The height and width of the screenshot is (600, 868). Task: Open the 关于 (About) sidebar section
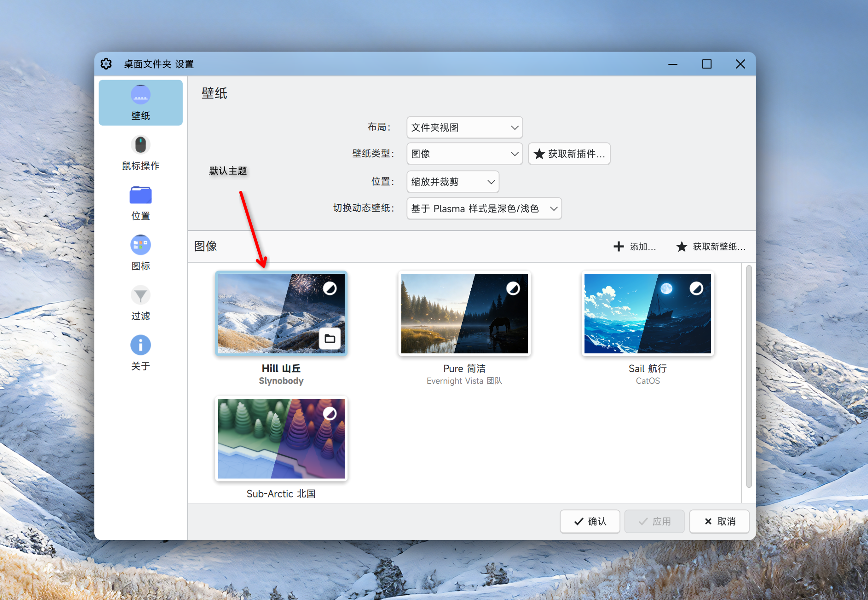tap(140, 352)
